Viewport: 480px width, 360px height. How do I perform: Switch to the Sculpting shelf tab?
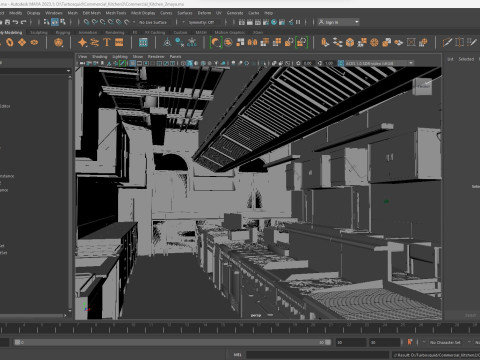(x=39, y=33)
